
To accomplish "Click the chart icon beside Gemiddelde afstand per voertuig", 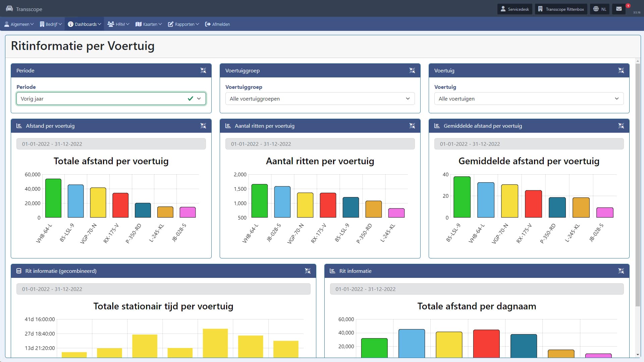I will coord(437,126).
